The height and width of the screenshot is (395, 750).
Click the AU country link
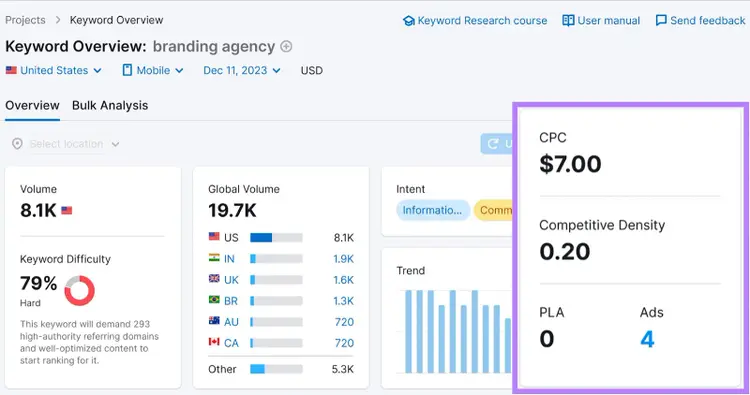(231, 322)
